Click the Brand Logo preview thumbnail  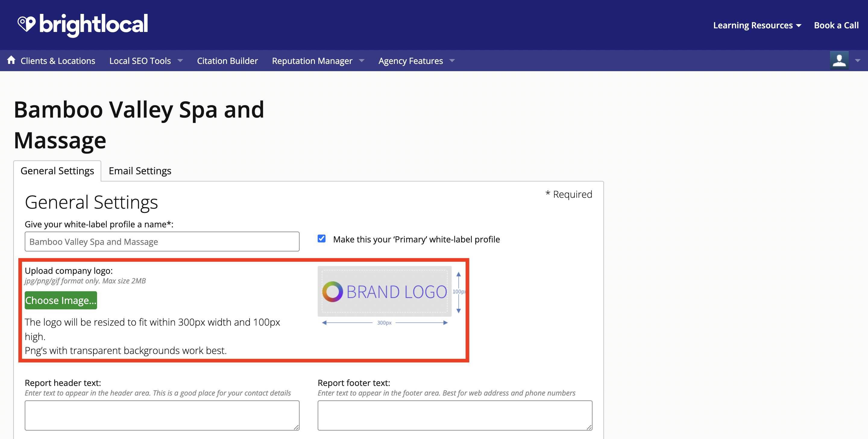point(385,291)
